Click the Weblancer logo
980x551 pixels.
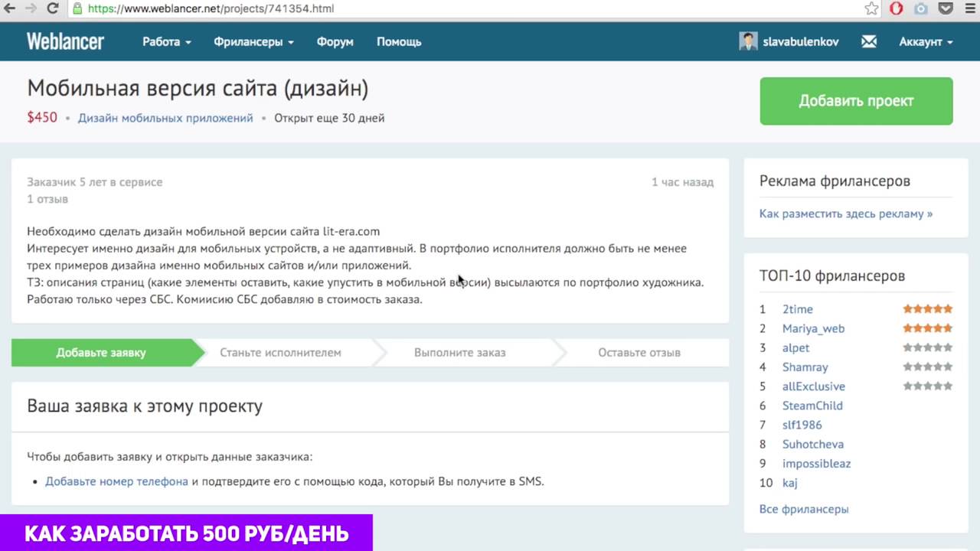65,41
